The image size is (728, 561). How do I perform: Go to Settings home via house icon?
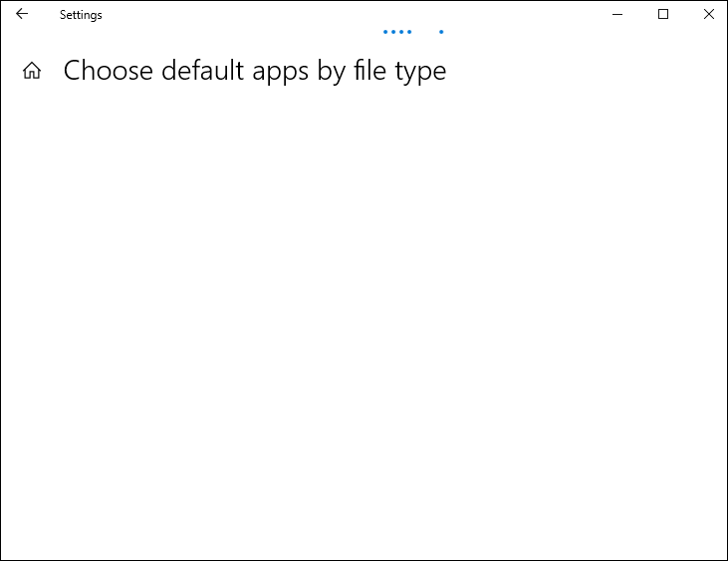click(32, 71)
